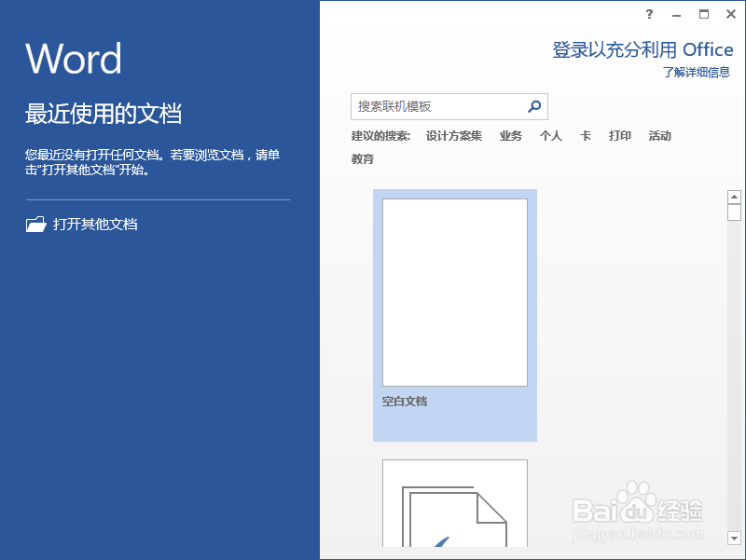Select suggested search 教育
Viewport: 746px width, 560px height.
363,158
